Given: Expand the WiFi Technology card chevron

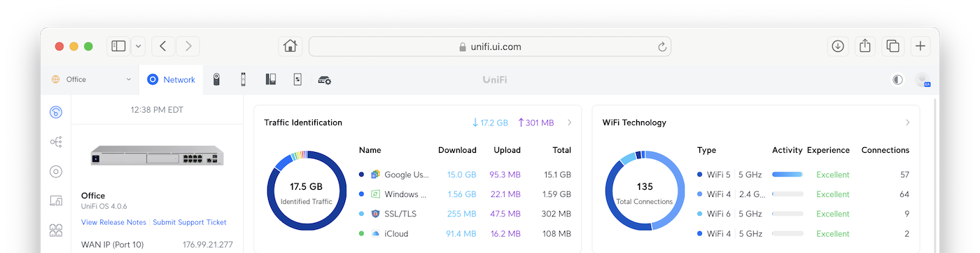Looking at the screenshot, I should coord(908,123).
